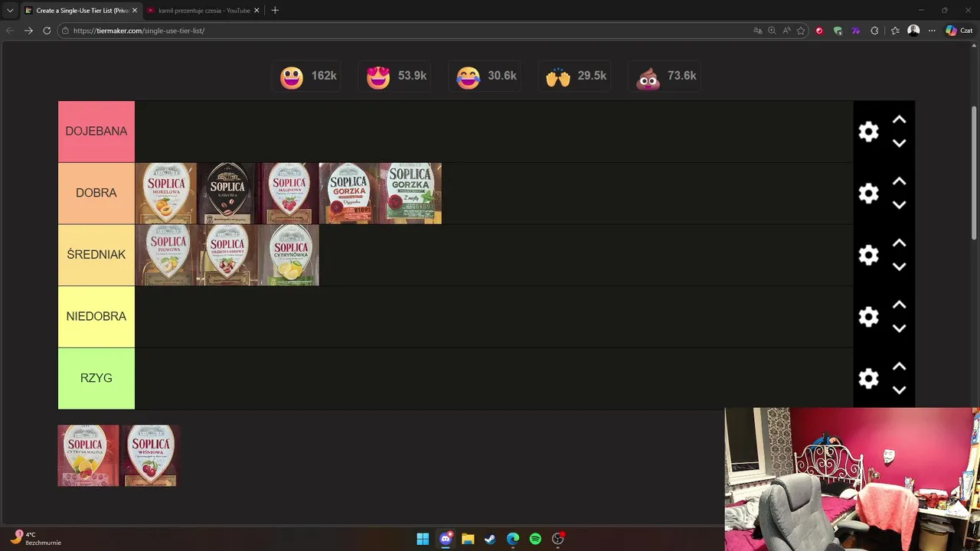Select the unranked Soplica Cytryna Malina image
The height and width of the screenshot is (551, 980).
tap(88, 455)
